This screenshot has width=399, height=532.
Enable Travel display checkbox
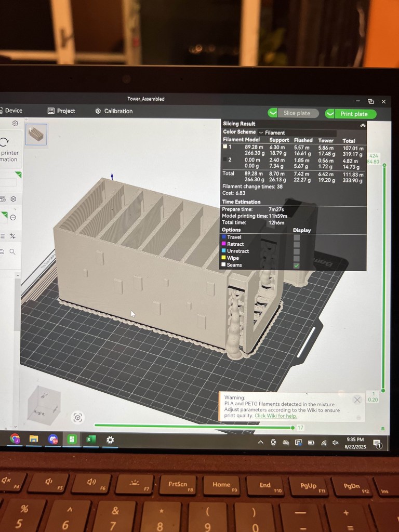pos(297,237)
